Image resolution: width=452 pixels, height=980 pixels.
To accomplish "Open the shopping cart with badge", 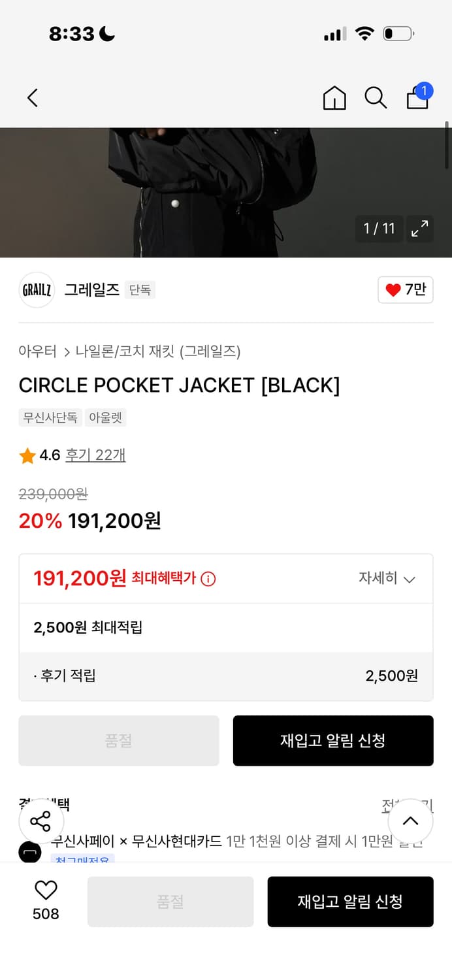I will click(x=417, y=99).
